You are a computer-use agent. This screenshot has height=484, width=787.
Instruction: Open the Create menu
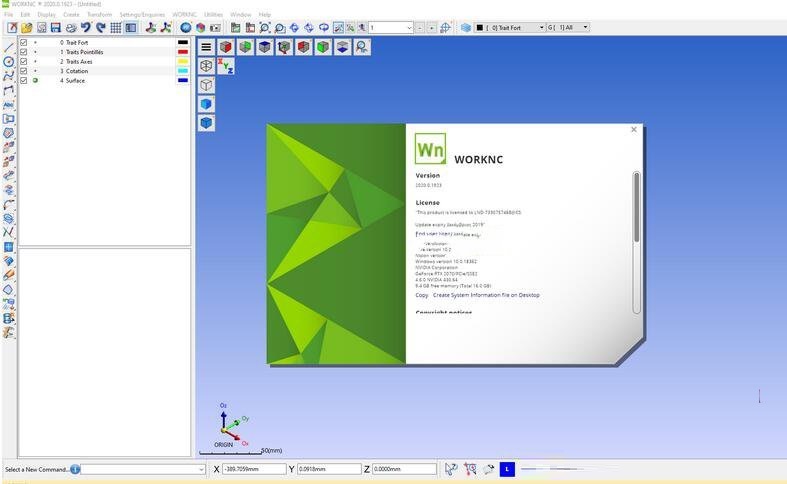[71, 15]
